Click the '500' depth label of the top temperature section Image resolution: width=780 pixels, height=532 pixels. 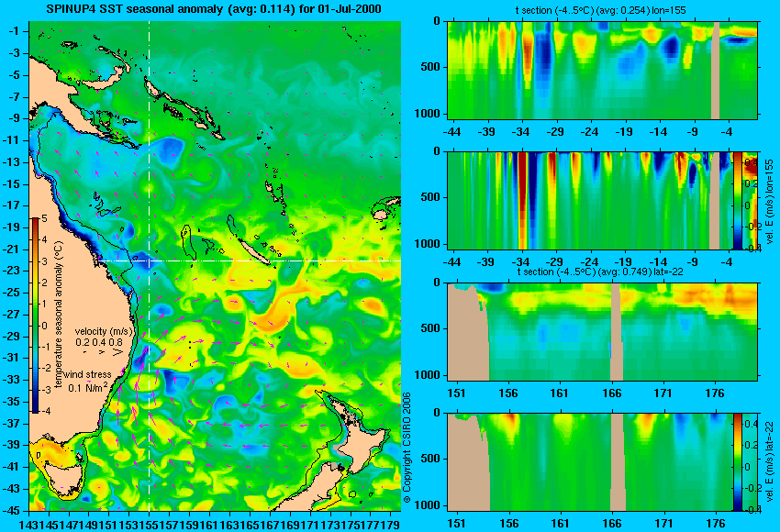coord(429,67)
